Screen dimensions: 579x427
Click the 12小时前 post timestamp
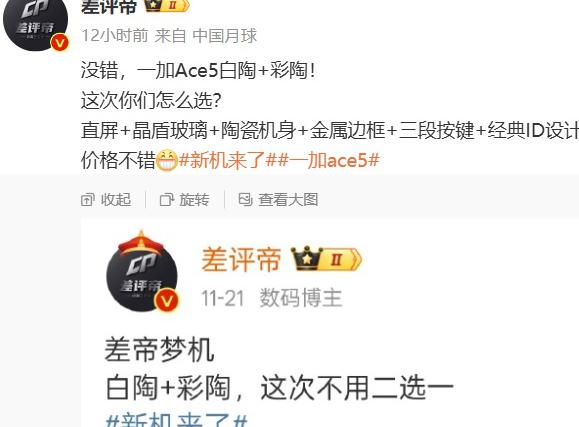tap(114, 36)
